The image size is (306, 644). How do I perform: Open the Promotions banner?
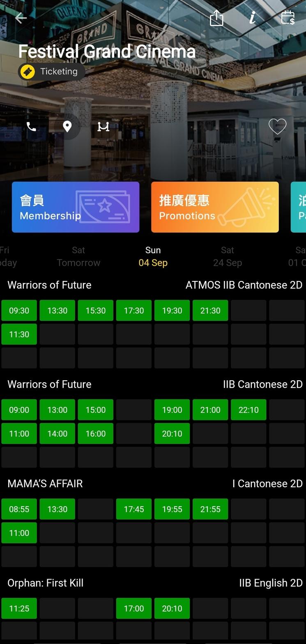[x=215, y=207]
